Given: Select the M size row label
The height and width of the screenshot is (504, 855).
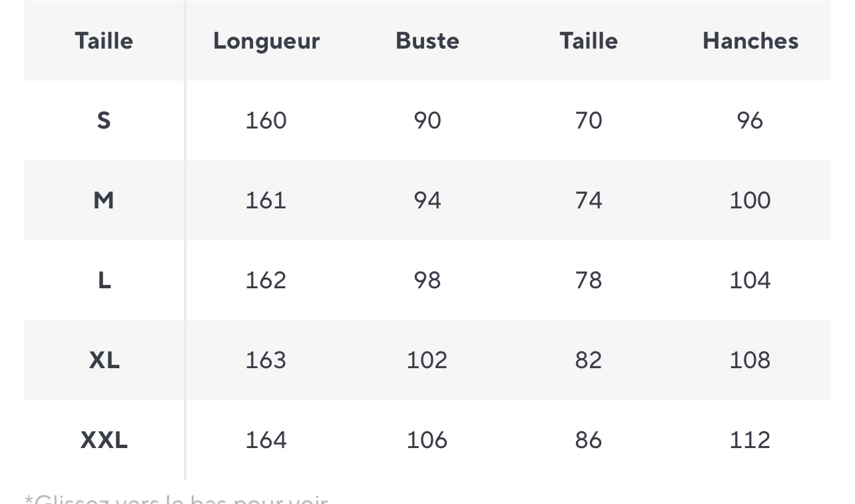Looking at the screenshot, I should 104,200.
